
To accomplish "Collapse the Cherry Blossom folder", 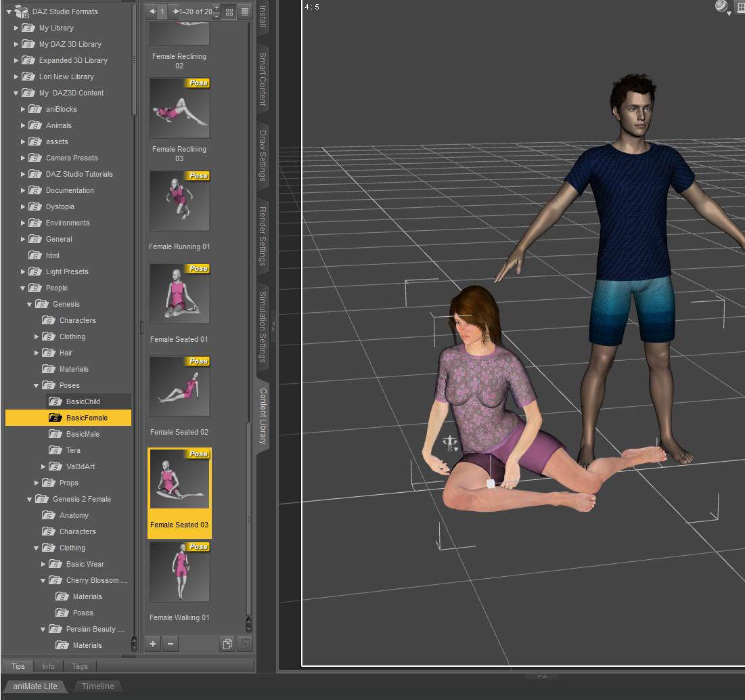I will [43, 580].
